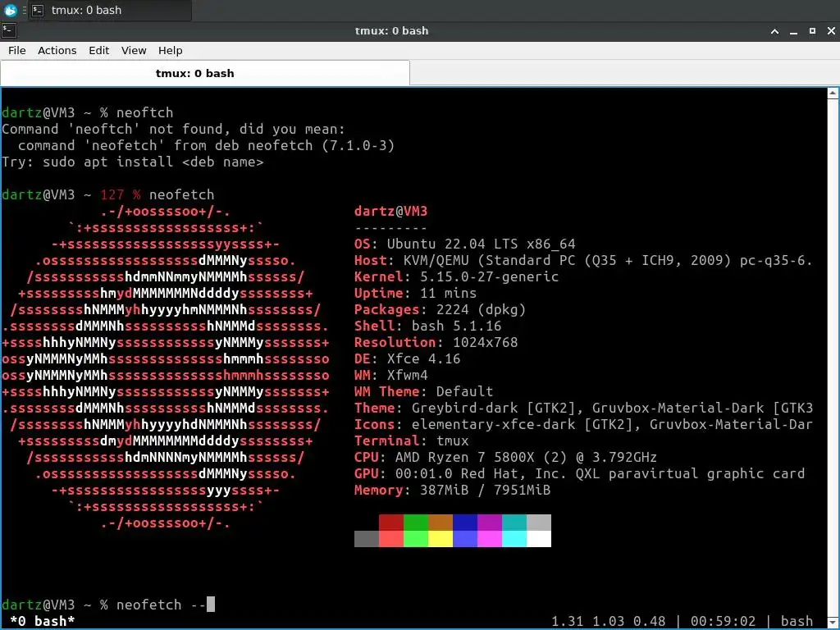
Task: Click the 'DE: Xfce 4.16' line
Action: (407, 359)
